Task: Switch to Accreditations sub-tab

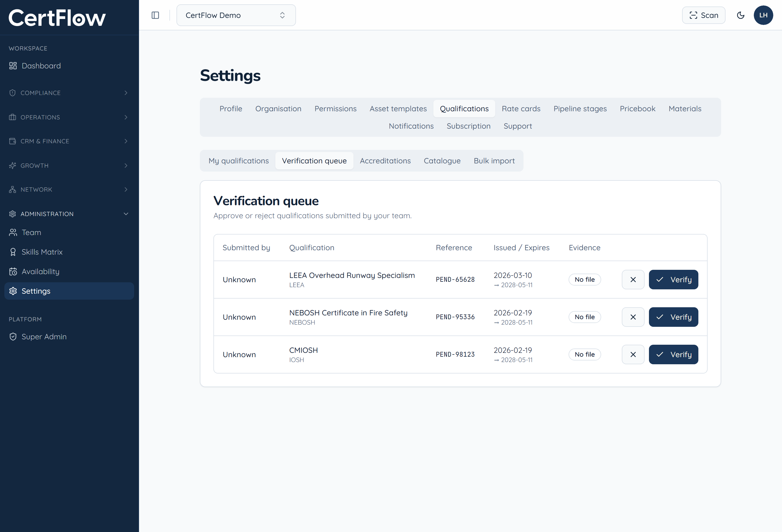Action: (x=385, y=161)
